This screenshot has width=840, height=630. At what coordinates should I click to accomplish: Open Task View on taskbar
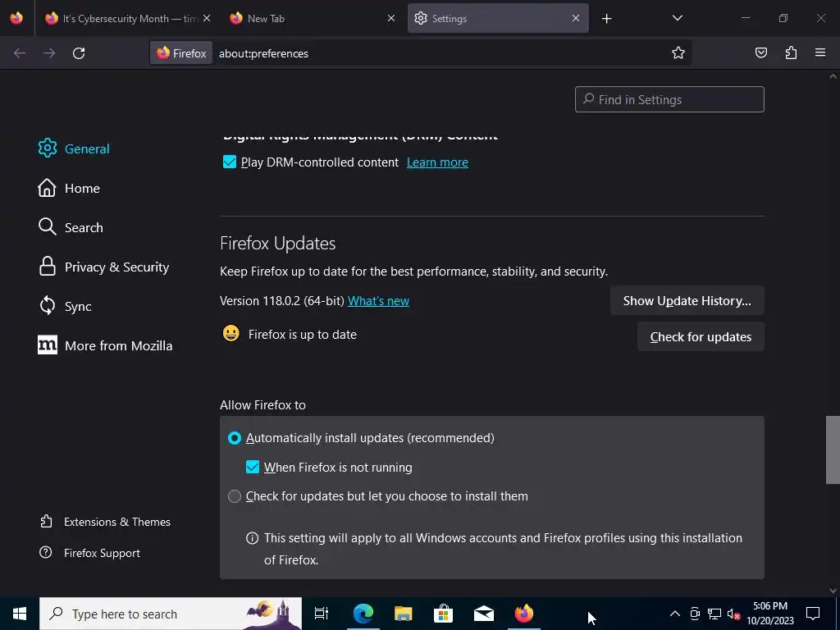coord(322,614)
